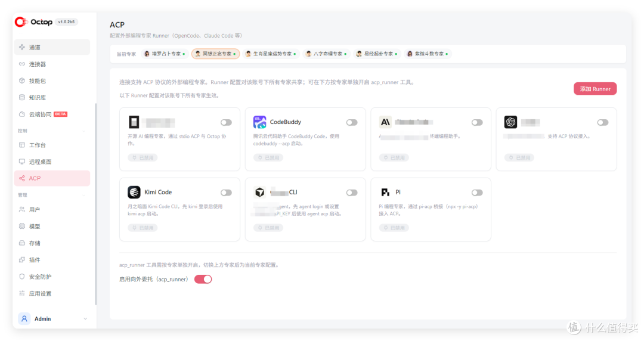Select 易经起卦专家 expert chip

coord(377,54)
